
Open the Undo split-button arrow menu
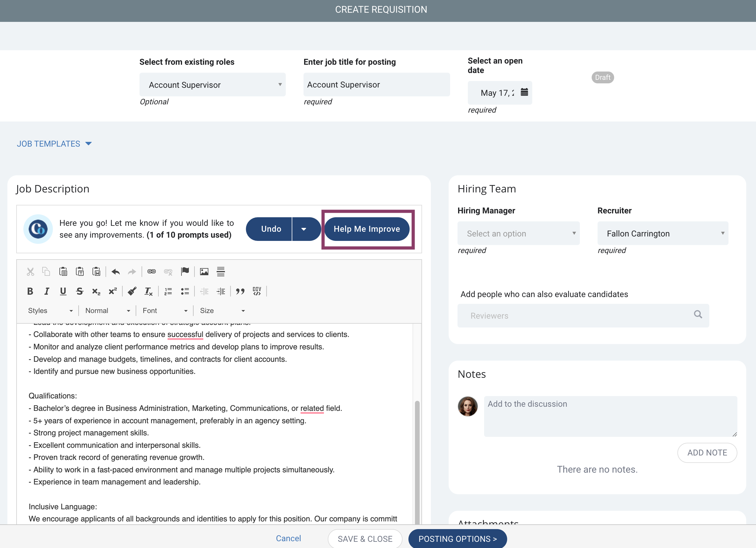coord(304,229)
